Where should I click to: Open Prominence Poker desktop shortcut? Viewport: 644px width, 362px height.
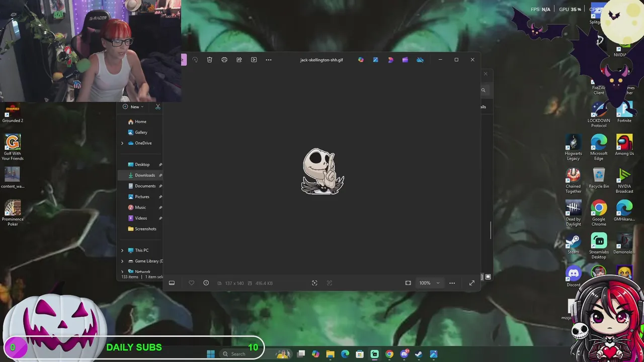pos(13,213)
